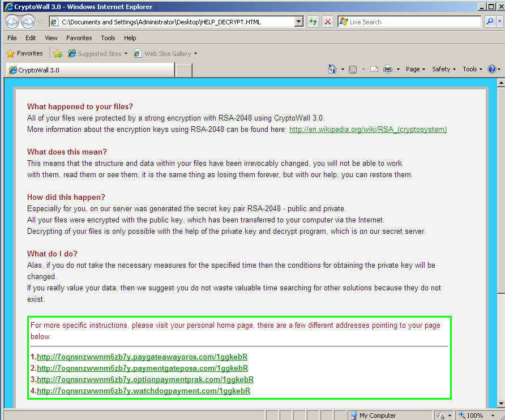
Task: Expand the address bar history dropdown
Action: 299,22
